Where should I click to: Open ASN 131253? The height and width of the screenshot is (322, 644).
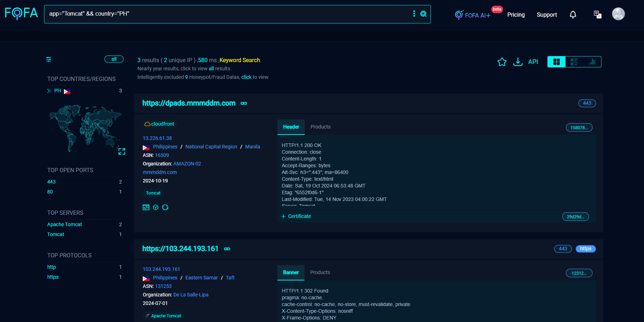click(x=163, y=286)
